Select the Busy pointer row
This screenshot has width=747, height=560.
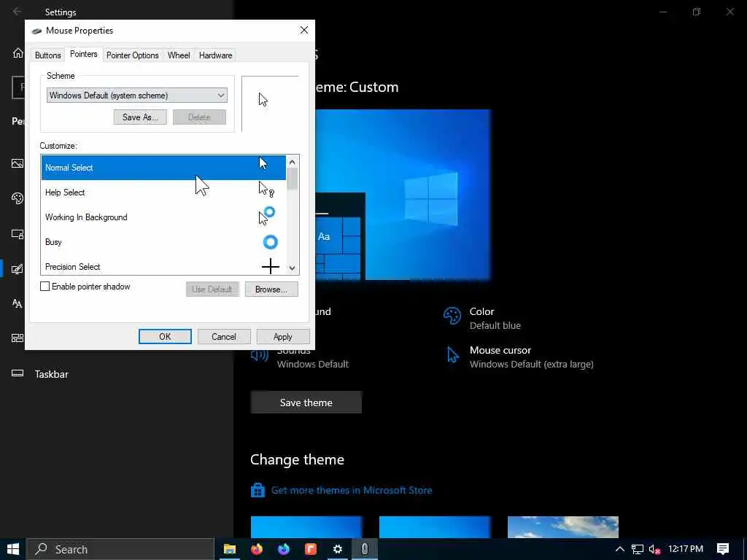click(163, 242)
